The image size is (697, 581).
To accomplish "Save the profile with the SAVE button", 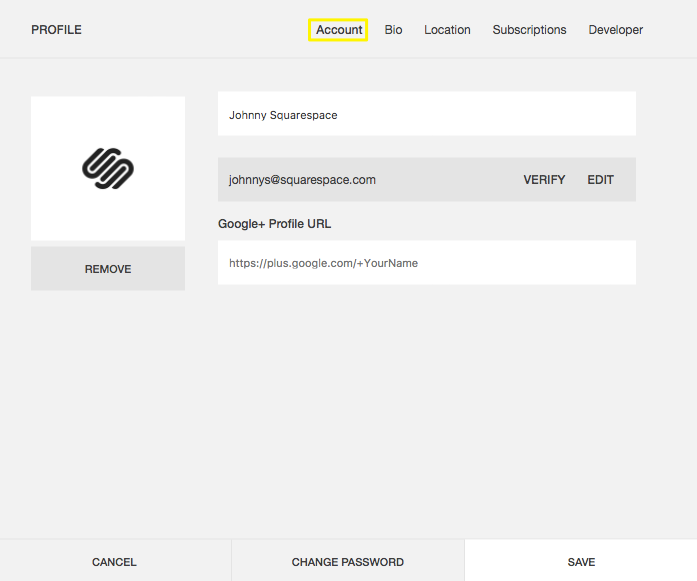I will [581, 562].
